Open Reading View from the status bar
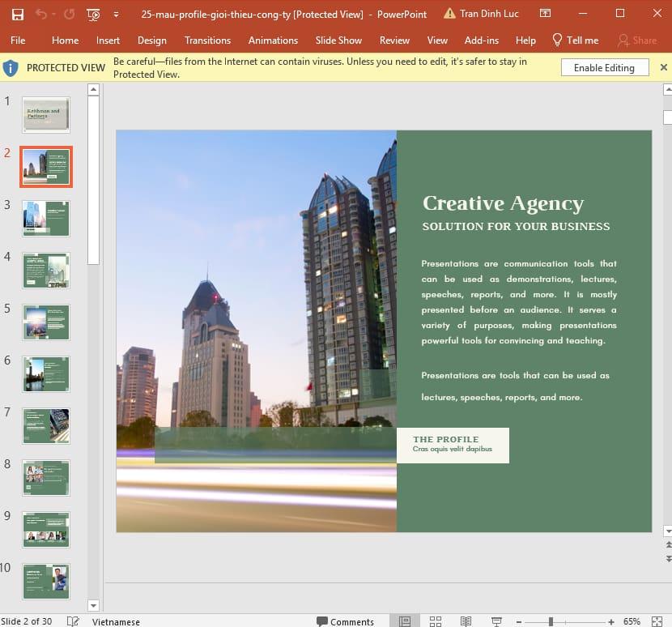The height and width of the screenshot is (627, 672). [x=466, y=621]
